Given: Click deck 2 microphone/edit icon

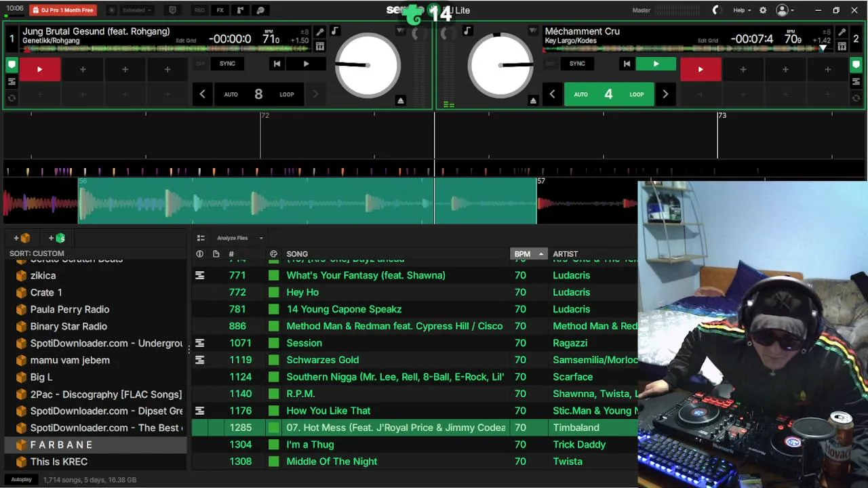Looking at the screenshot, I should coord(842,32).
